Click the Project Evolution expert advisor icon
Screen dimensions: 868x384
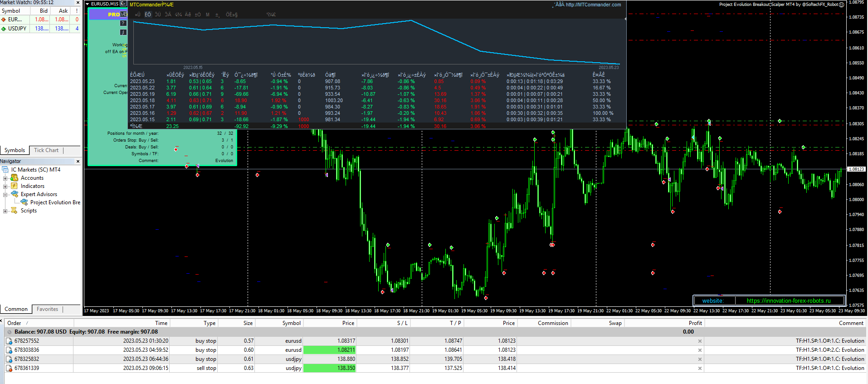[24, 202]
